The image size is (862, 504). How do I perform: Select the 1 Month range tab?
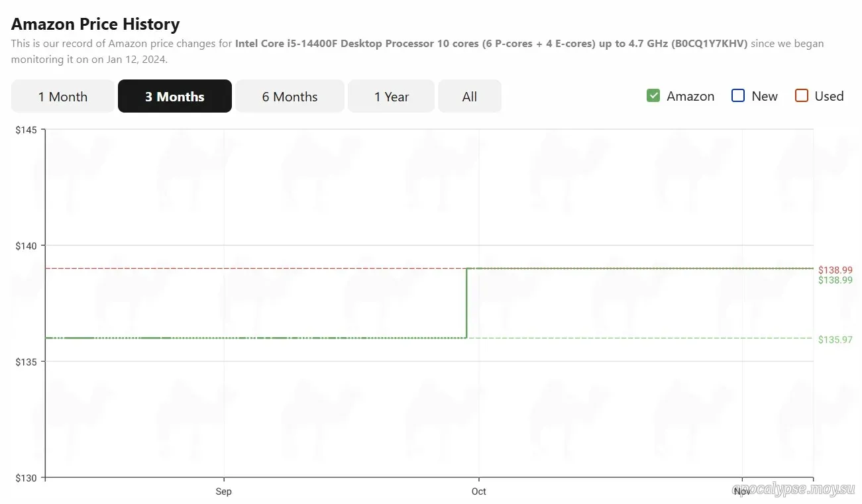click(x=63, y=97)
